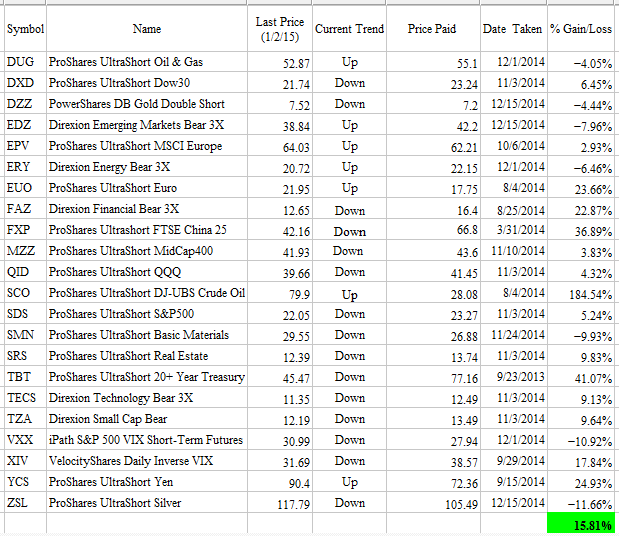The width and height of the screenshot is (619, 536).
Task: Click ProShares UltraShort DJ-UBS Crude Oil cell
Action: (147, 293)
